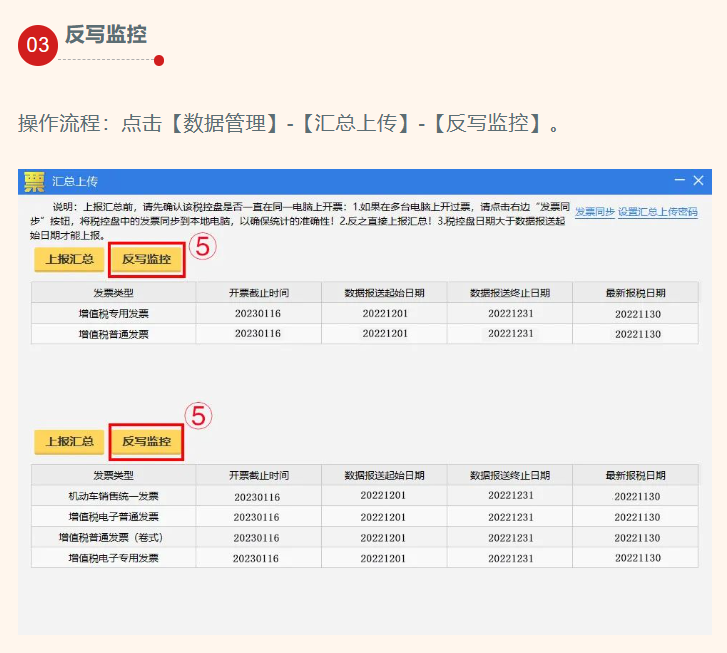Image resolution: width=727 pixels, height=653 pixels.
Task: Select the 机动车销售统一发票 row
Action: pyautogui.click(x=113, y=496)
